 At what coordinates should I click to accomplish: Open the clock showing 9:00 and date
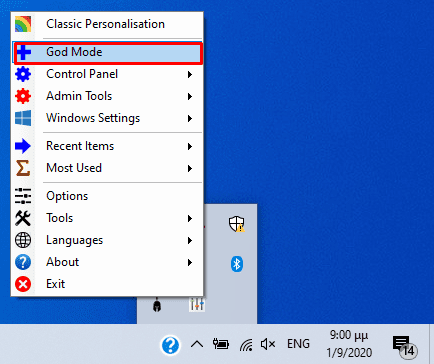tap(349, 344)
